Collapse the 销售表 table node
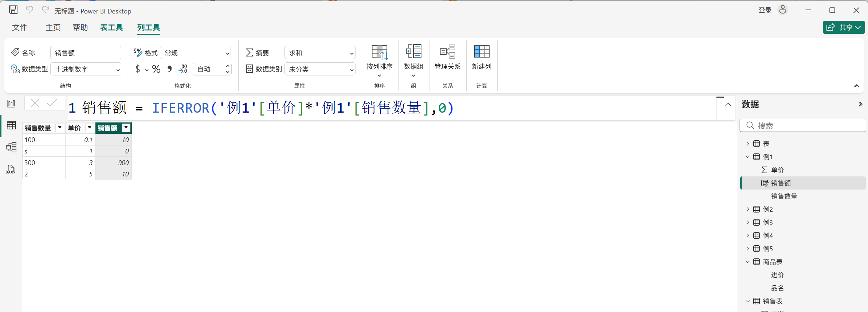The image size is (868, 312). (x=748, y=301)
